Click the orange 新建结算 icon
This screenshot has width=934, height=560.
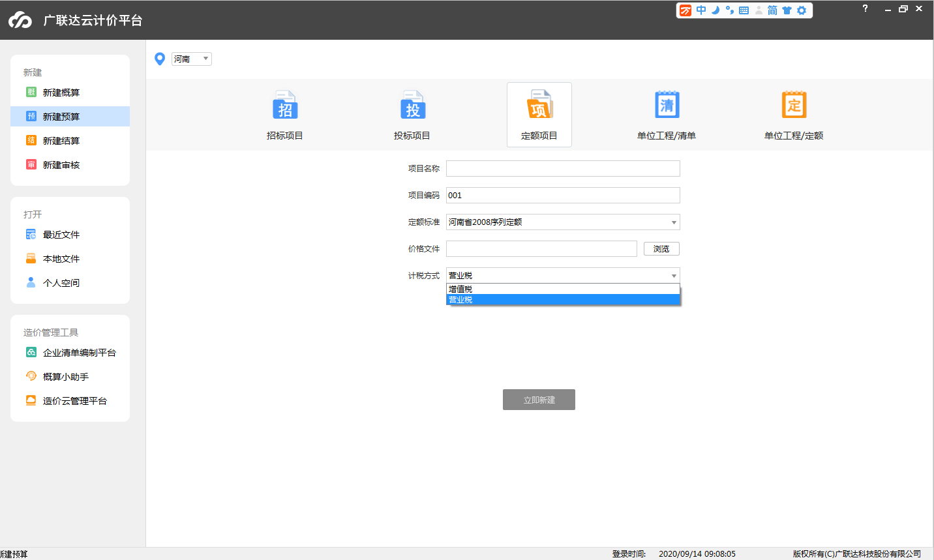pyautogui.click(x=31, y=140)
